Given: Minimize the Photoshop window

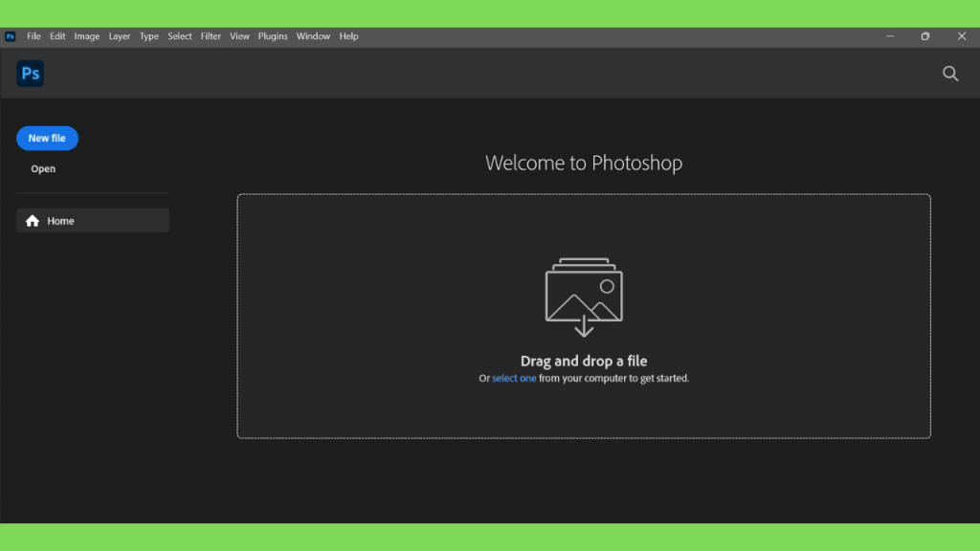Looking at the screenshot, I should (x=890, y=36).
